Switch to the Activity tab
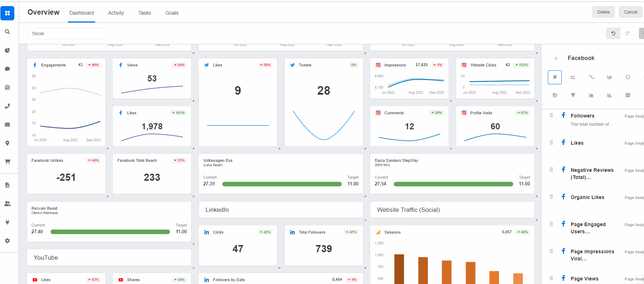Image resolution: width=644 pixels, height=284 pixels. coord(116,13)
